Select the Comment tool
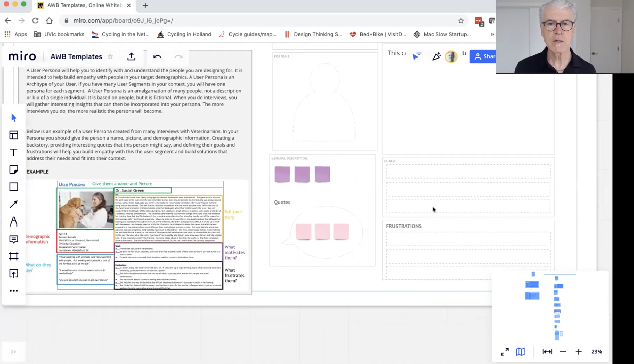This screenshot has height=364, width=634. coord(14,239)
